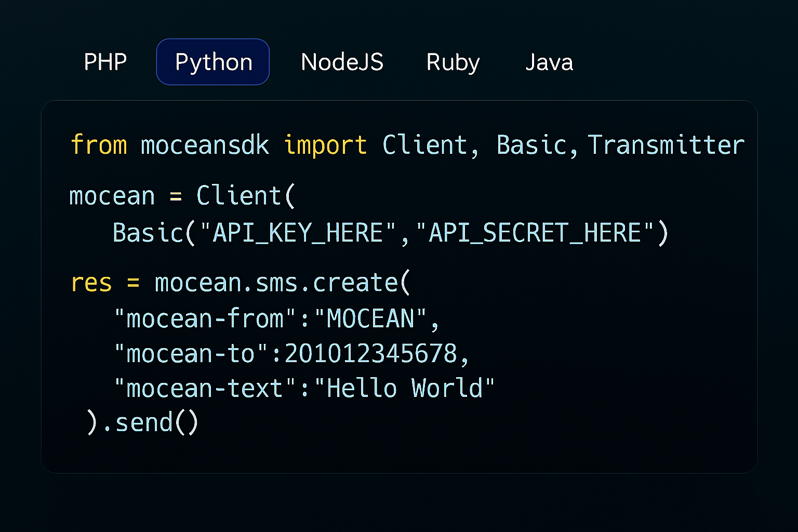Switch to the PHP tab
Viewport: 798px width, 532px height.
[x=105, y=62]
